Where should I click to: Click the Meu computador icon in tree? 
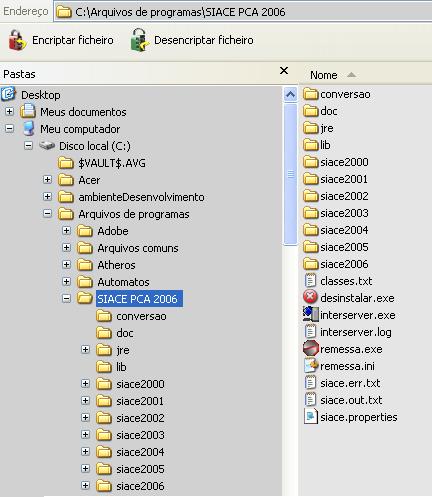point(29,129)
